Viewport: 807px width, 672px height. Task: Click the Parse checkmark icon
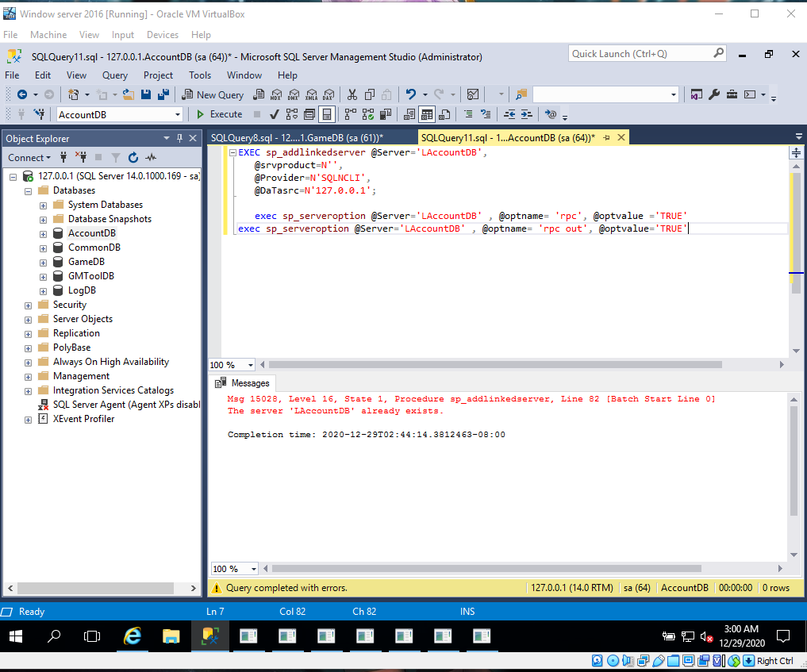[x=275, y=114]
